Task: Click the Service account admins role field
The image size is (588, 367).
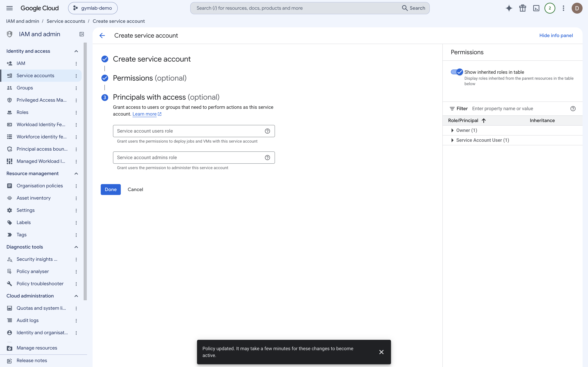Action: point(194,158)
